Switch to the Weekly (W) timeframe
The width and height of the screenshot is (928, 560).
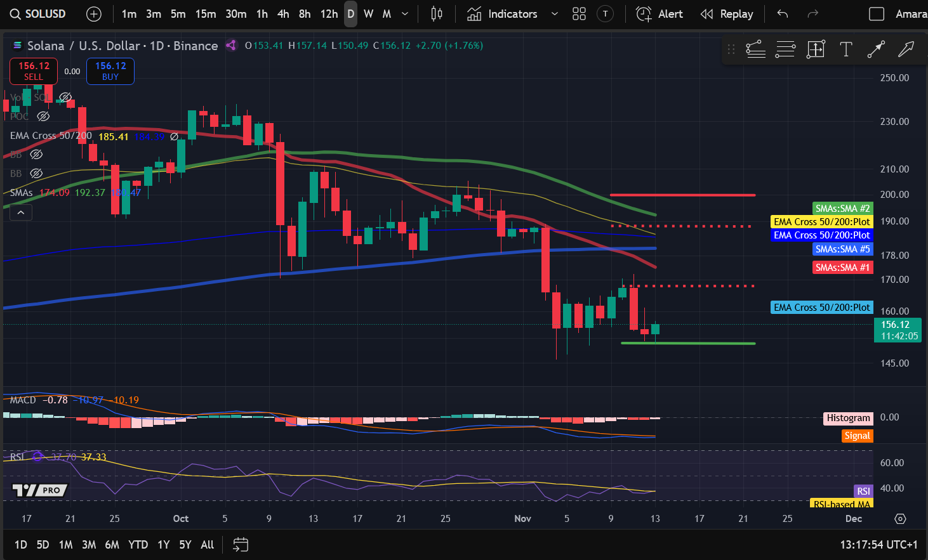[x=368, y=13]
